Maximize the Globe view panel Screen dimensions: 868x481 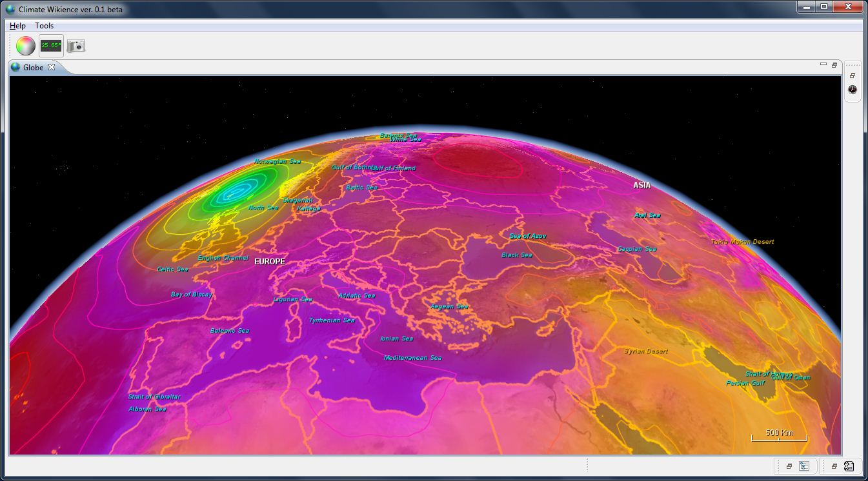tap(834, 65)
